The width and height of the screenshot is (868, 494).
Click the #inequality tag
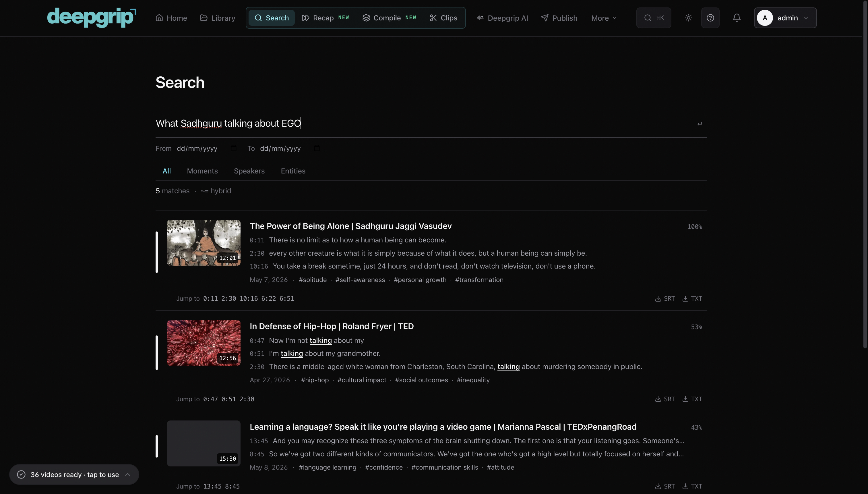pyautogui.click(x=473, y=380)
